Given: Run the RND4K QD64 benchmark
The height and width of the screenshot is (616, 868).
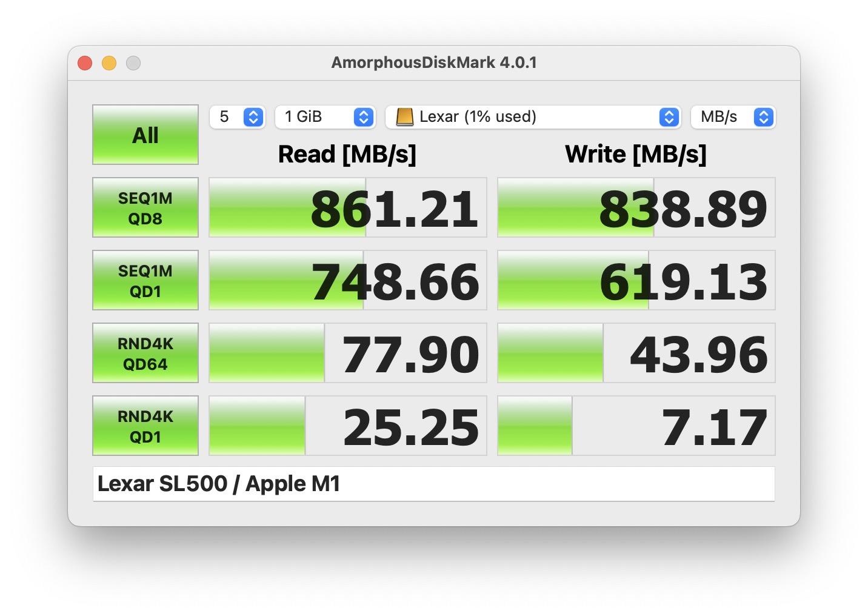Looking at the screenshot, I should (x=145, y=353).
